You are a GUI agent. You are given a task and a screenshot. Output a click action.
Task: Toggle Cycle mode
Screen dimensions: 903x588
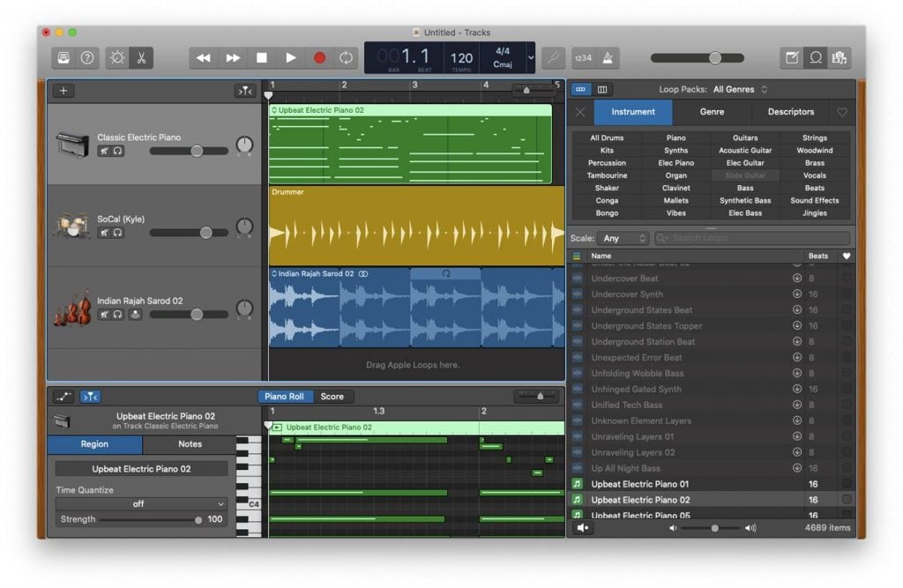point(346,57)
